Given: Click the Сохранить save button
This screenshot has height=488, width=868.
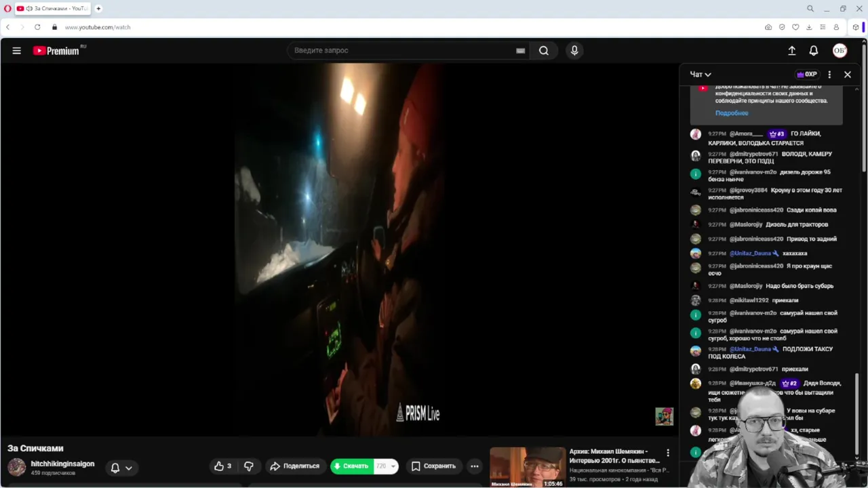Looking at the screenshot, I should [433, 466].
